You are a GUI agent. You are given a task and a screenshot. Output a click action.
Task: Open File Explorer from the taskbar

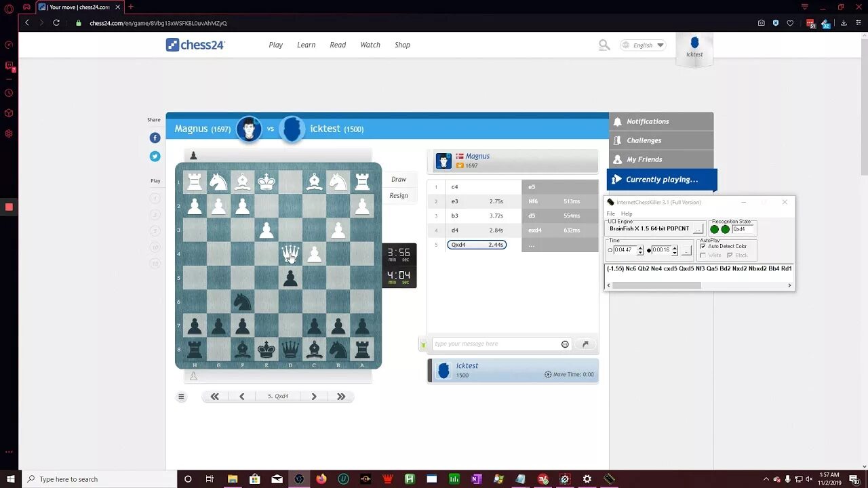(233, 479)
